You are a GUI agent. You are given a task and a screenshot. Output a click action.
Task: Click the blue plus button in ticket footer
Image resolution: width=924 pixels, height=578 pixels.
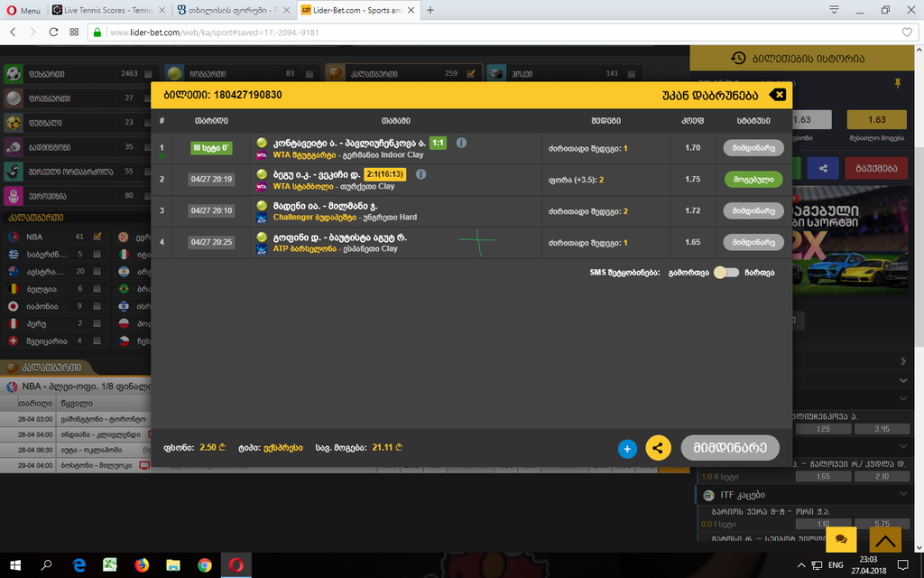pos(628,449)
